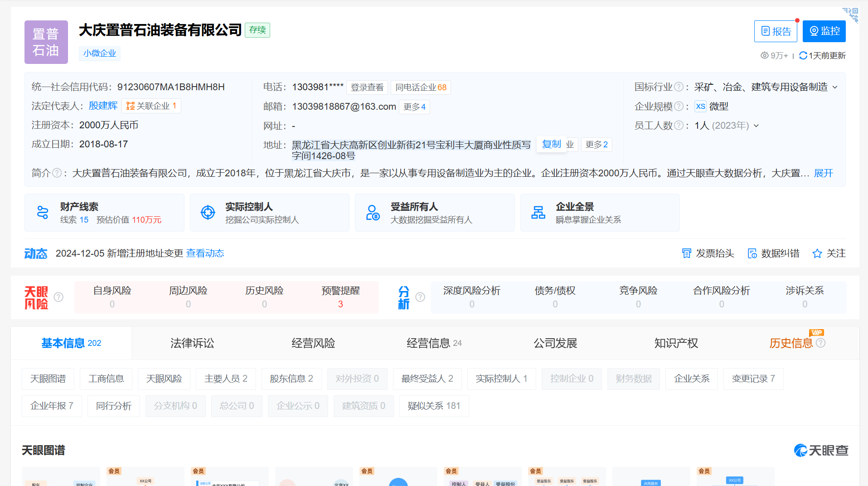
Task: Select the 天眼图谱 sub-section button
Action: [x=48, y=379]
